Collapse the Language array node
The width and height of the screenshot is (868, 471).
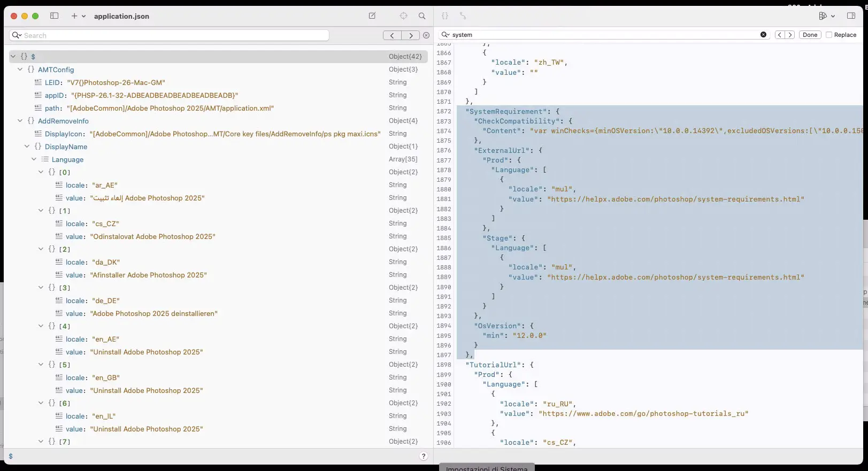point(34,159)
